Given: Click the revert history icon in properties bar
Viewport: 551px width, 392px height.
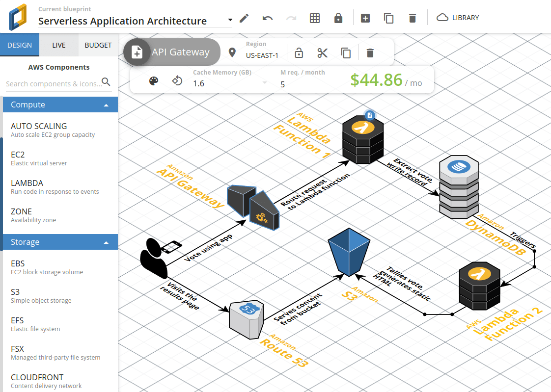Looking at the screenshot, I should (x=177, y=80).
